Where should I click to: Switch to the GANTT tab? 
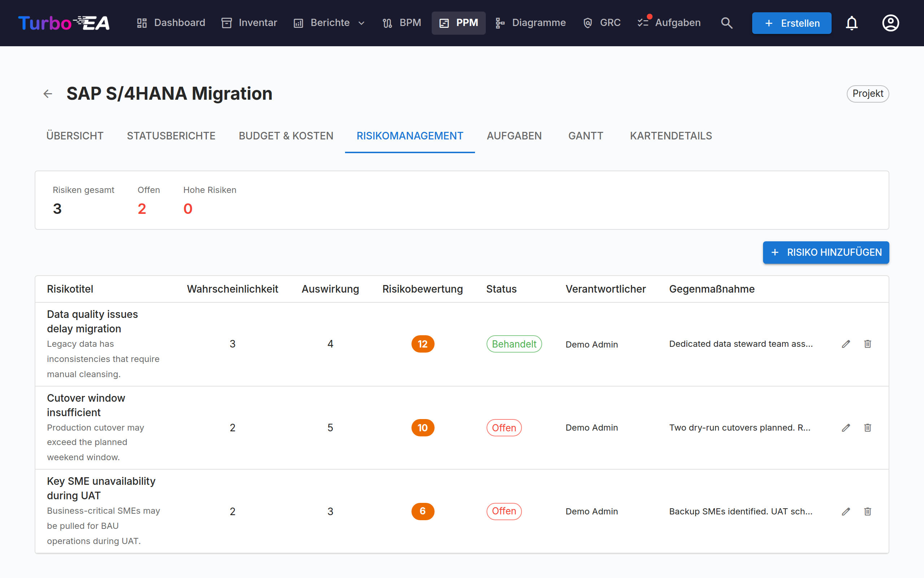tap(586, 136)
